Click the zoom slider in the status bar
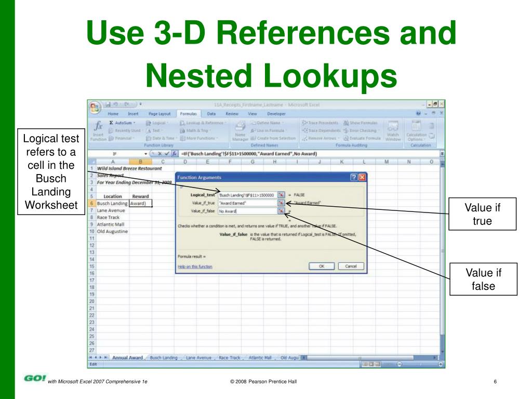Screen dimensions: 532x399 [x=420, y=364]
